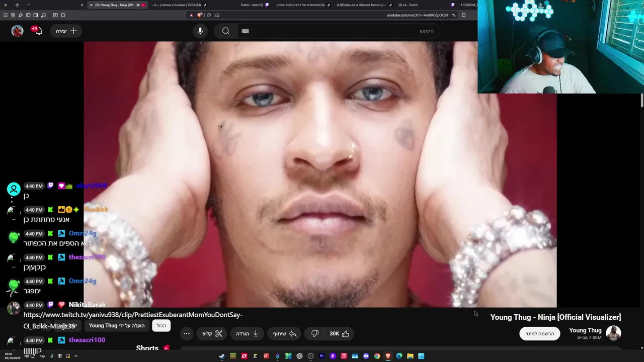Open the browser hamburger menu icon

(6, 15)
